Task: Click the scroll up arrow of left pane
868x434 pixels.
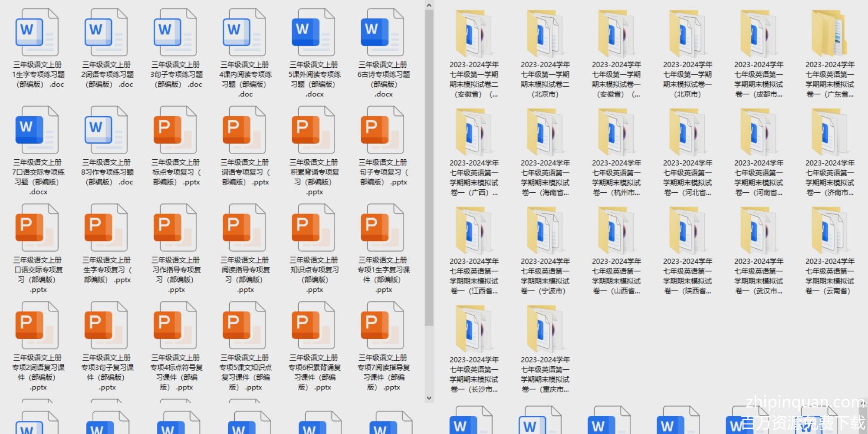Action: click(x=429, y=5)
